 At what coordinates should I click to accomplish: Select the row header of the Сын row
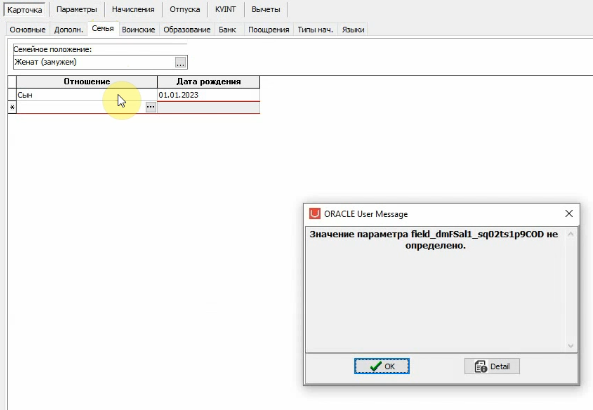[x=12, y=95]
